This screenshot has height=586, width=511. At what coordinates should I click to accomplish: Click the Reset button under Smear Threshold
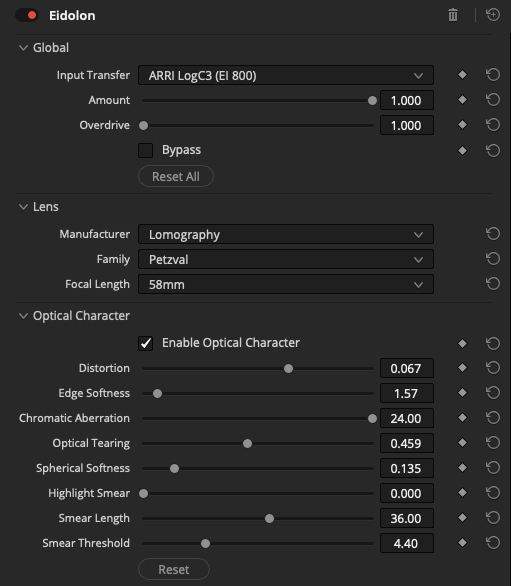click(x=174, y=569)
